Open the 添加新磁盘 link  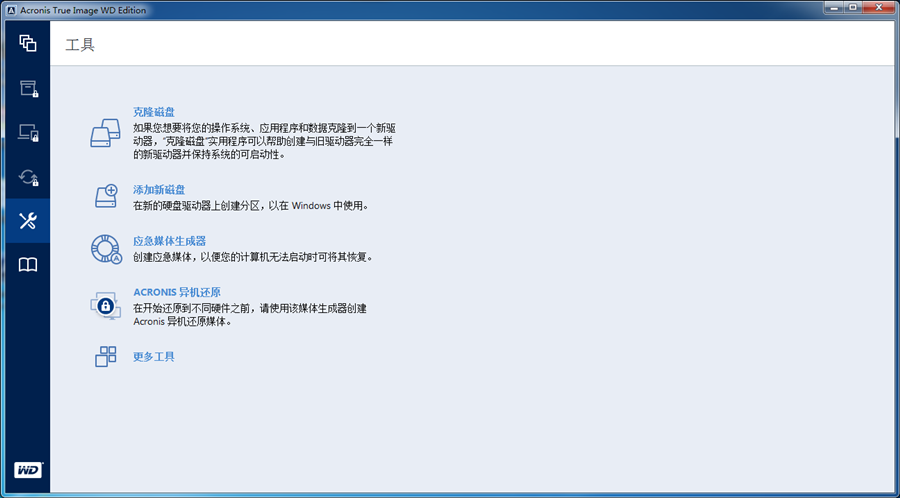159,189
